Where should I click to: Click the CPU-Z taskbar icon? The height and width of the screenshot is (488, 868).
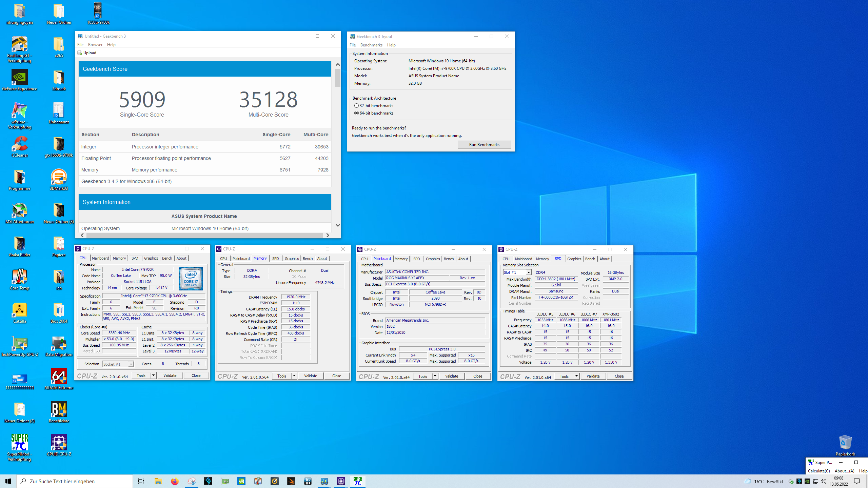coord(341,481)
